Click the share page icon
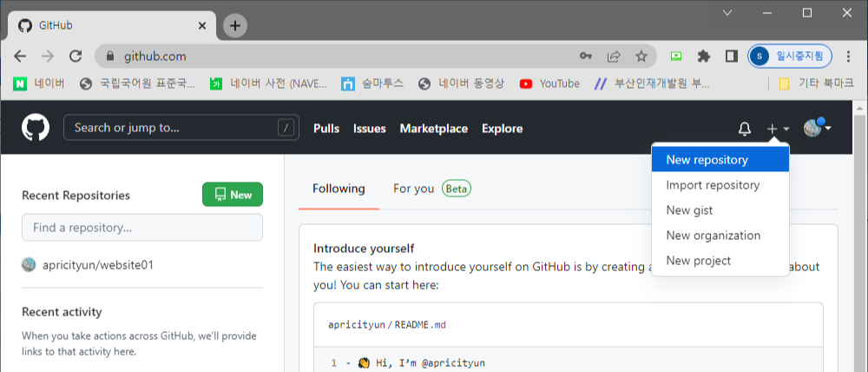This screenshot has width=868, height=372. coord(614,56)
